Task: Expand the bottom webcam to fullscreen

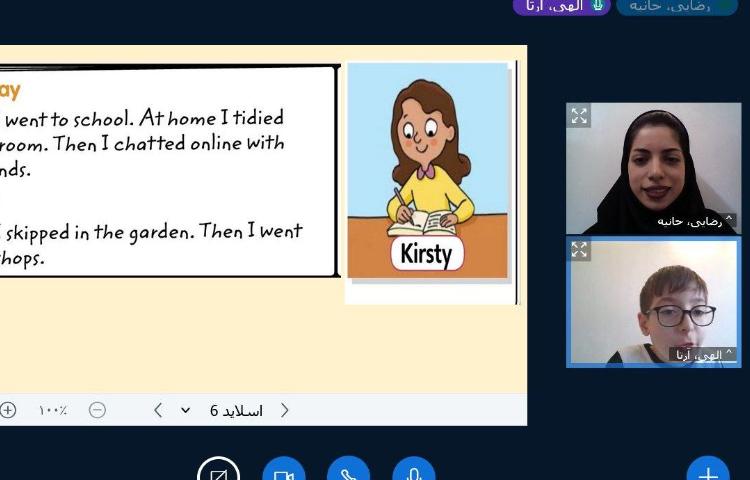Action: pos(579,250)
